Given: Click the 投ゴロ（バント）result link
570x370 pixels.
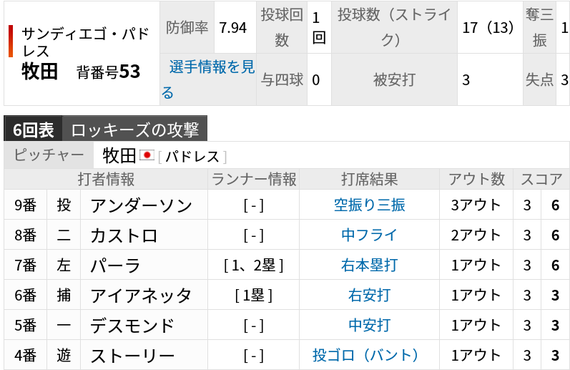Looking at the screenshot, I should coord(366,355).
